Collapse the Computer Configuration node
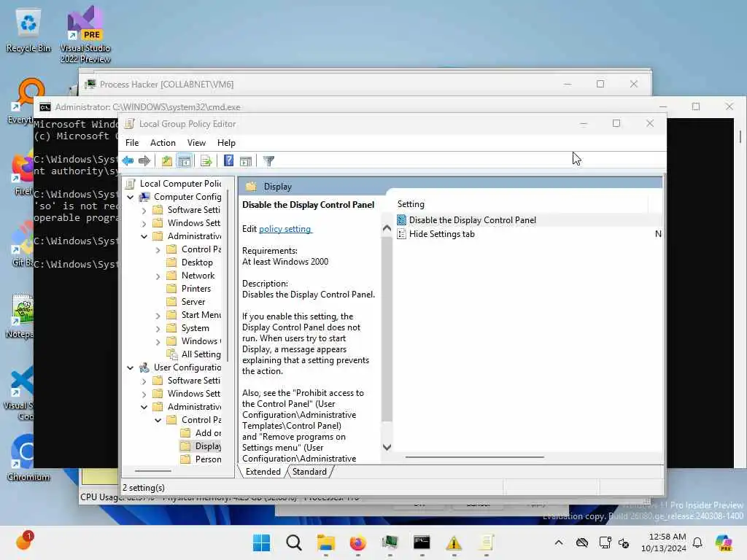Image resolution: width=747 pixels, height=560 pixels. click(x=130, y=197)
